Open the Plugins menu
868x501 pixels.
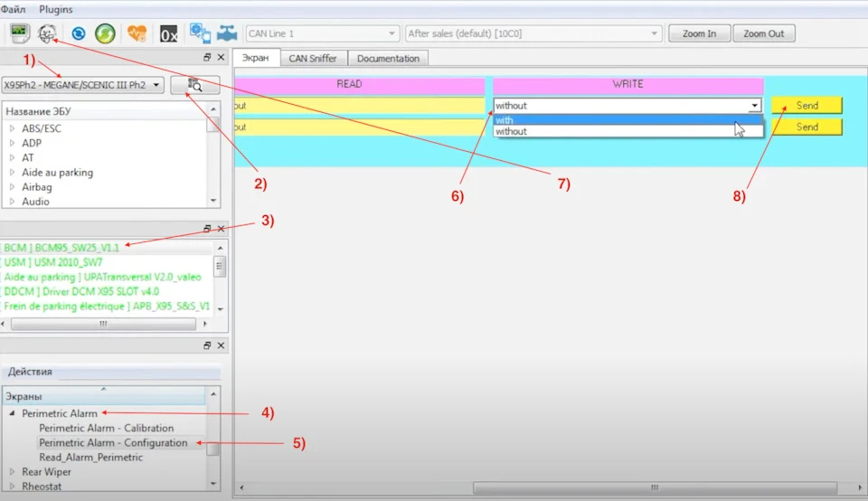[x=55, y=9]
